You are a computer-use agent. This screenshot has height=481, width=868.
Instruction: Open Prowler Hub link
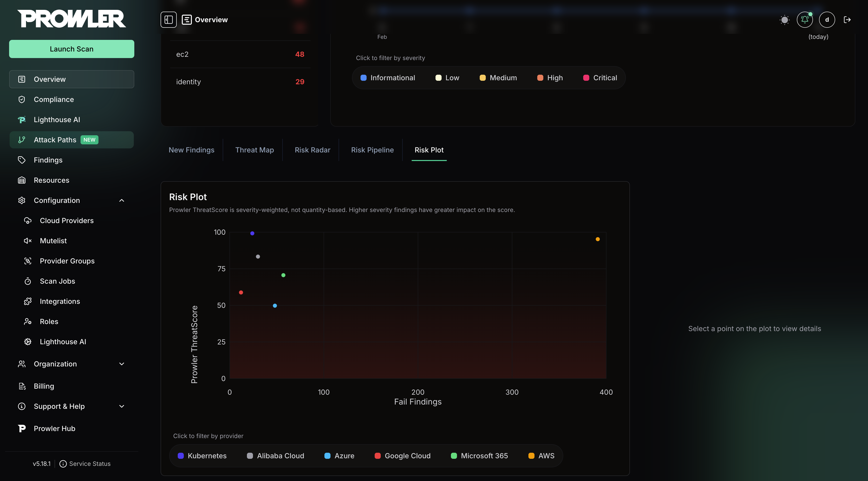tap(54, 429)
